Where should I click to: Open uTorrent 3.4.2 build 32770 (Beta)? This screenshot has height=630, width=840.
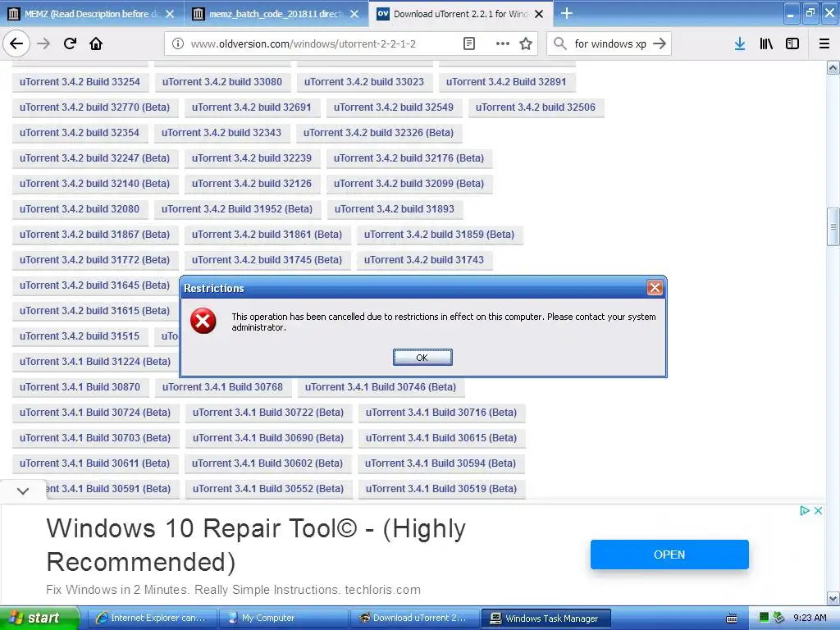(x=95, y=107)
